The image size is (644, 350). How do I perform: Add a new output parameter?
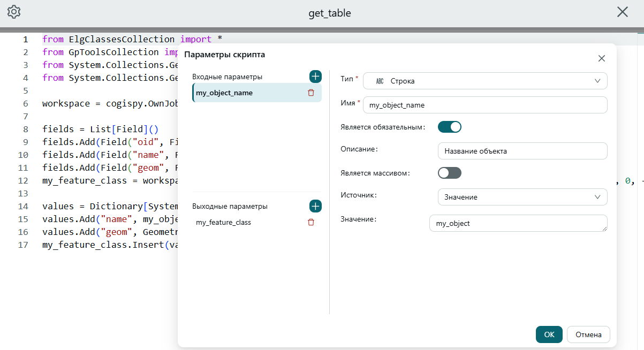tap(315, 206)
